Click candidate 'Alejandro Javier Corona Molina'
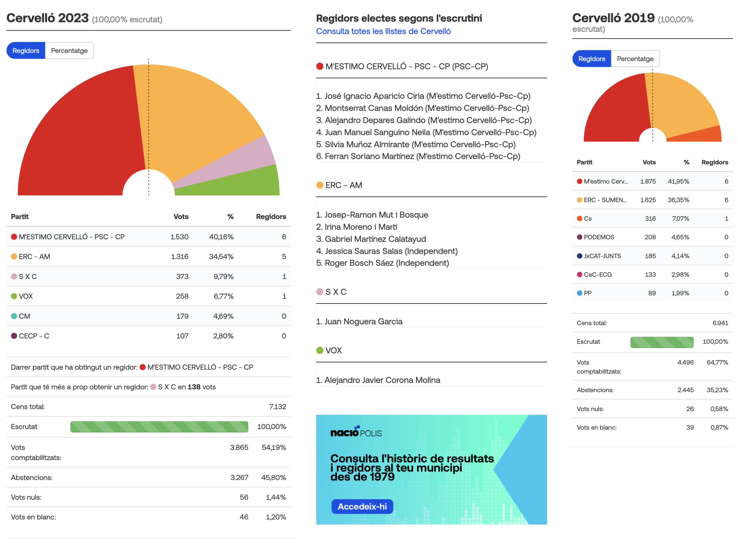The height and width of the screenshot is (560, 738). point(378,380)
